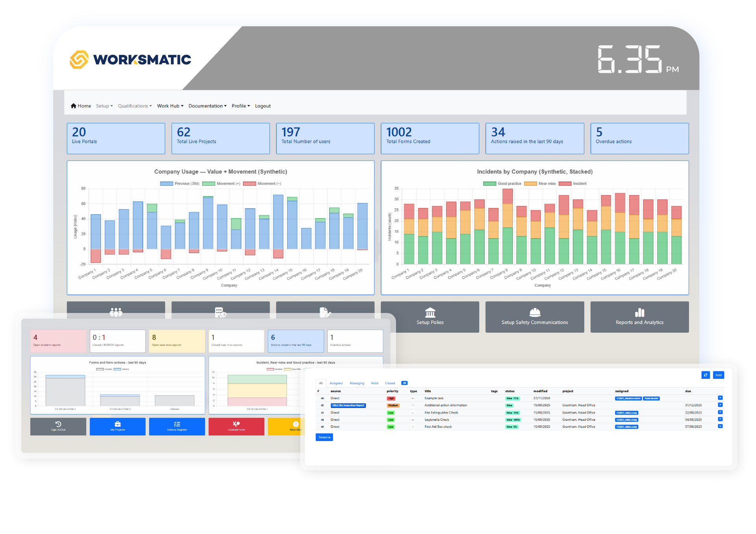The height and width of the screenshot is (534, 756).
Task: Switch to the Managing tab
Action: click(357, 383)
